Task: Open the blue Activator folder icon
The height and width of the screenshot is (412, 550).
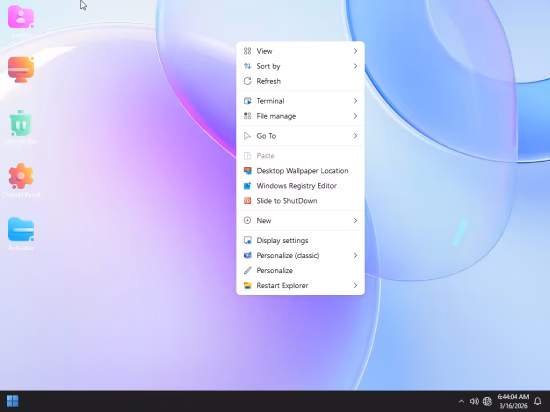Action: coord(21,230)
